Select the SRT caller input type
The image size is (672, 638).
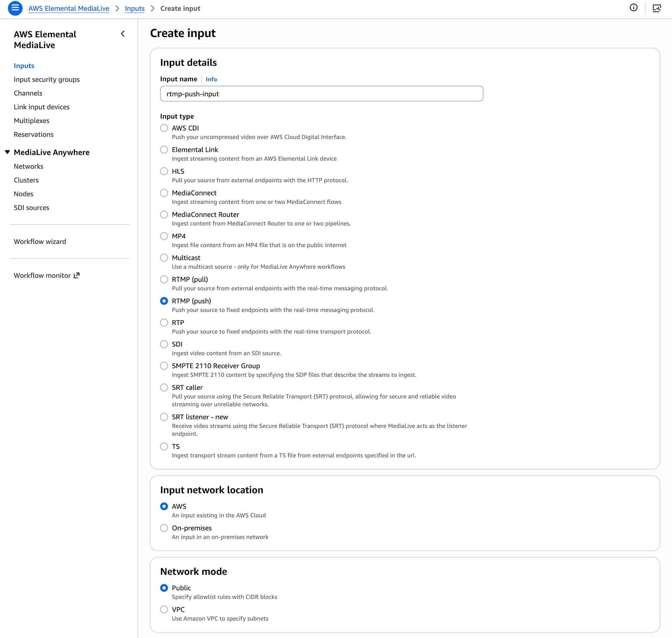(x=164, y=387)
